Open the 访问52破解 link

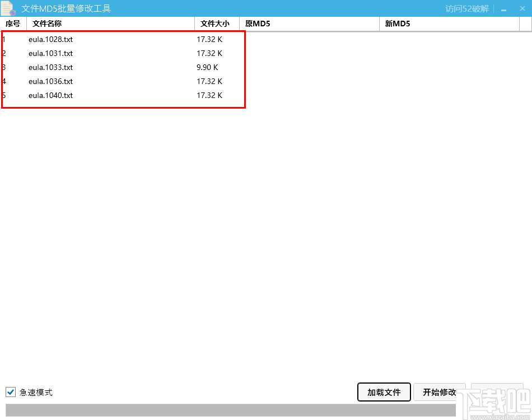(x=467, y=9)
